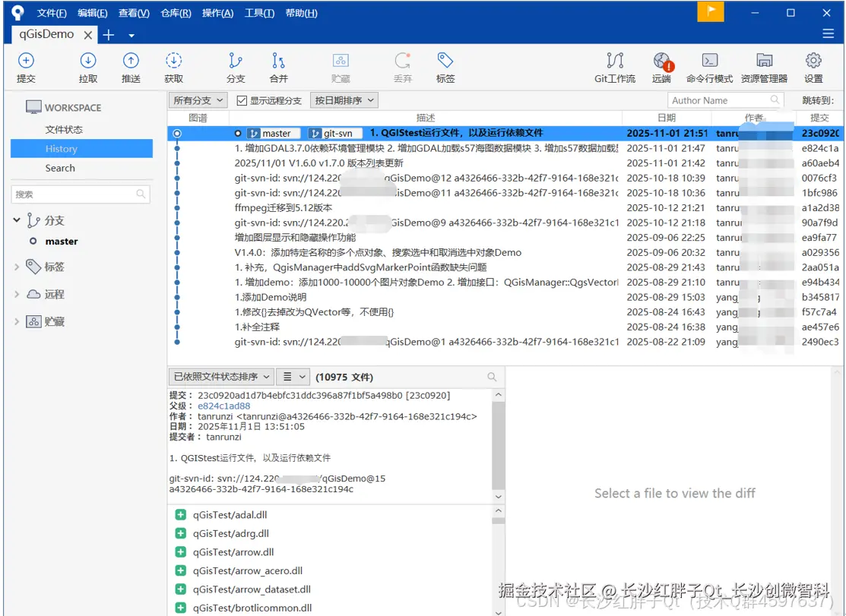
Task: Open the 文件(F) menu
Action: pyautogui.click(x=52, y=13)
